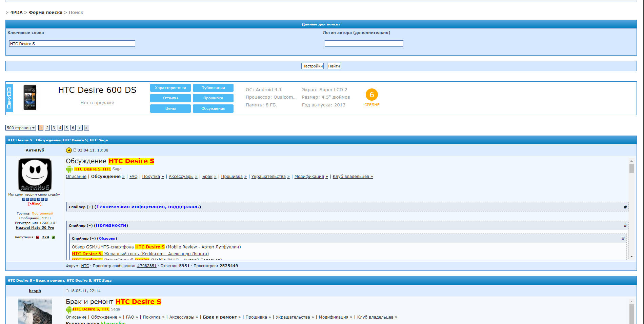Open the FAQ link in first post

(x=133, y=177)
